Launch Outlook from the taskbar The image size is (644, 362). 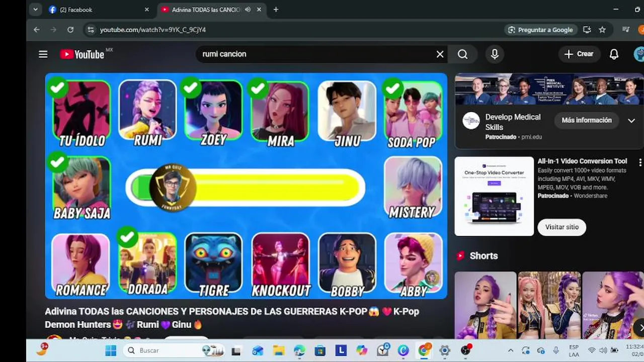258,350
